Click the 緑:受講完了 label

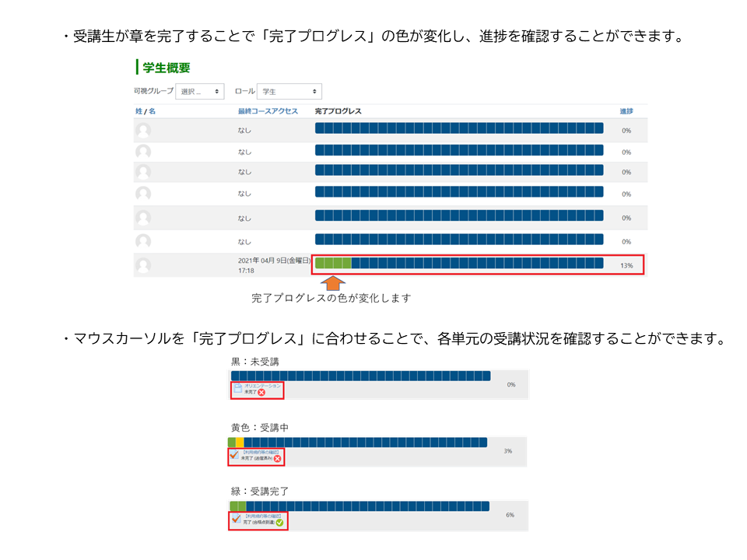point(260,492)
